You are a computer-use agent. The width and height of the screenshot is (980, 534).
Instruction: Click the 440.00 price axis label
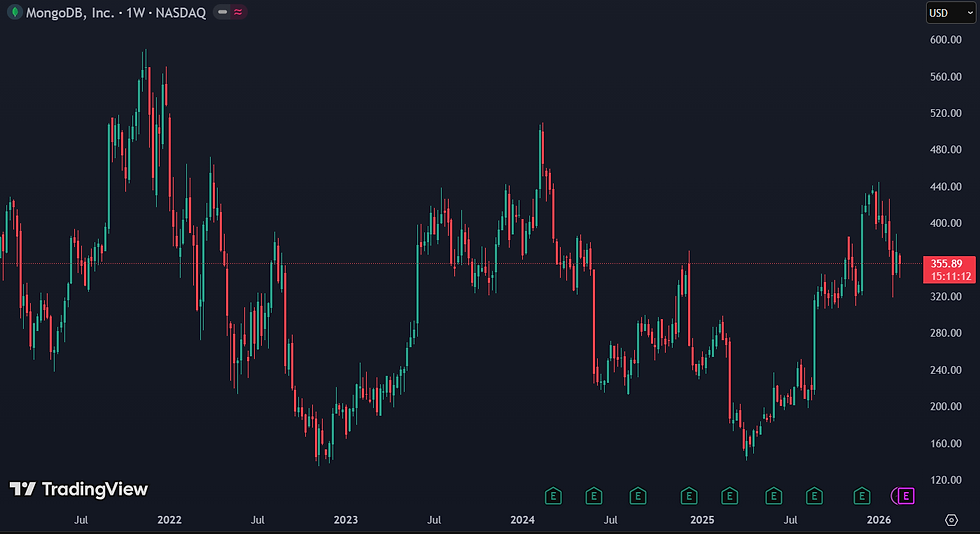pyautogui.click(x=946, y=186)
